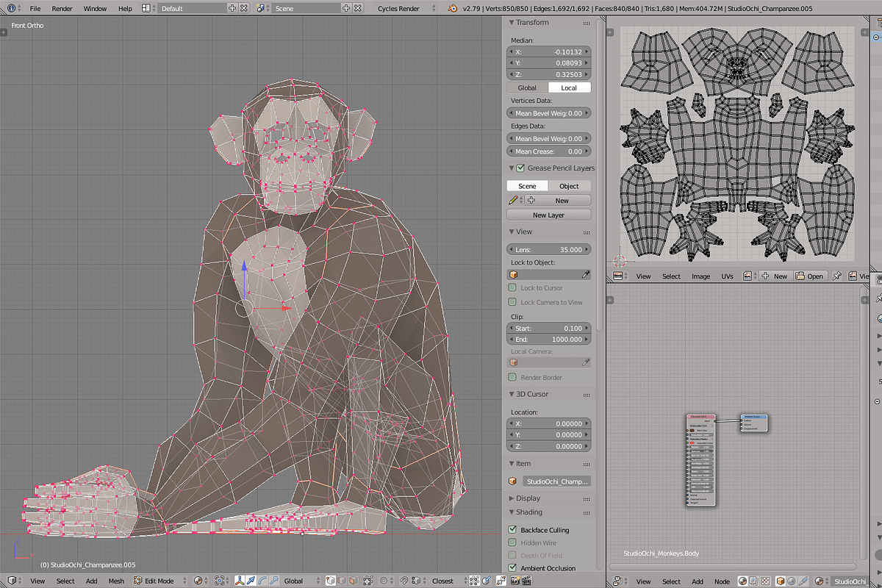Open Global transform orientation dropdown
This screenshot has height=588, width=882.
301,581
